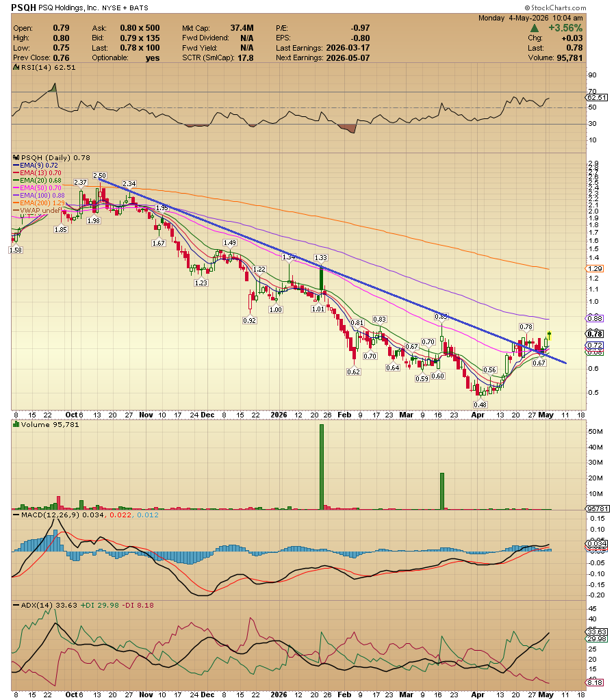Image resolution: width=616 pixels, height=700 pixels.
Task: Click the 'RSI(14) 62.51' indicator label
Action: pyautogui.click(x=48, y=68)
